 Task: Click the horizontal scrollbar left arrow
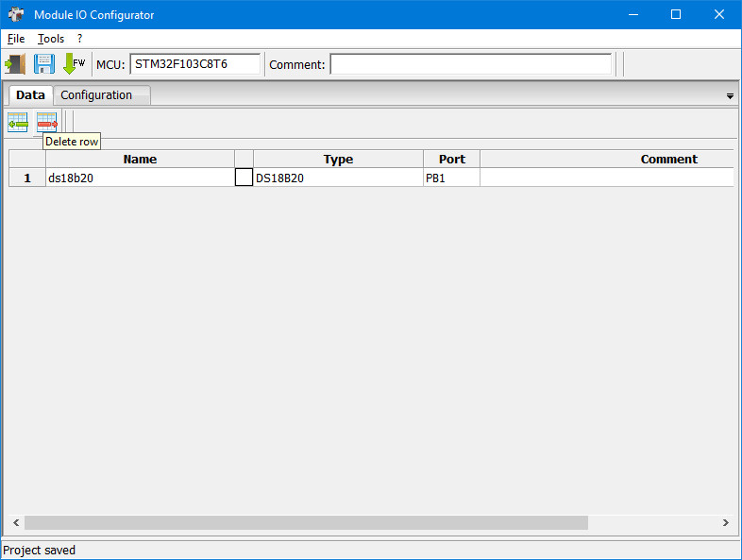[16, 522]
